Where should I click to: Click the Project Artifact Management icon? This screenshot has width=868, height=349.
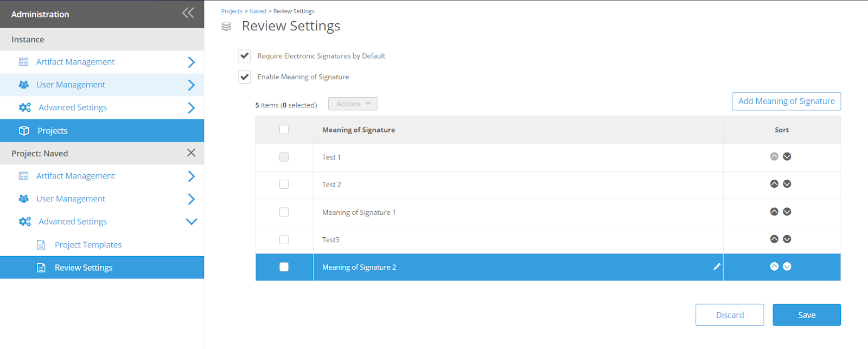coord(24,176)
